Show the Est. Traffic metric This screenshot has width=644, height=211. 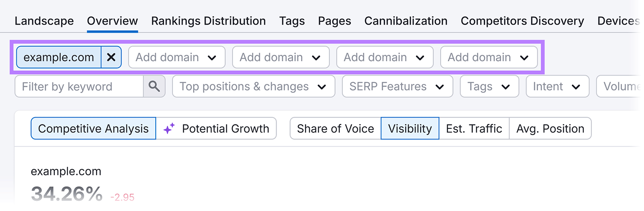point(474,128)
